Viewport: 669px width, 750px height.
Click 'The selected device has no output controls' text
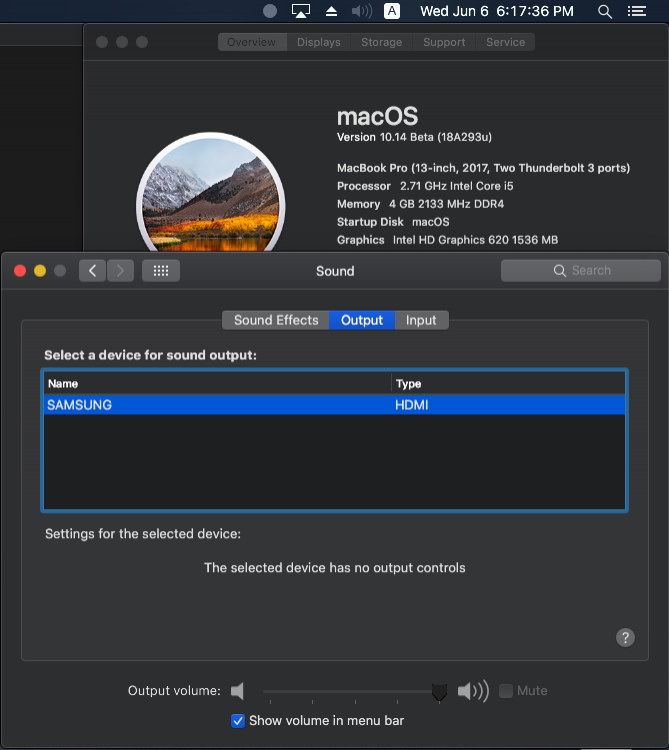[335, 568]
